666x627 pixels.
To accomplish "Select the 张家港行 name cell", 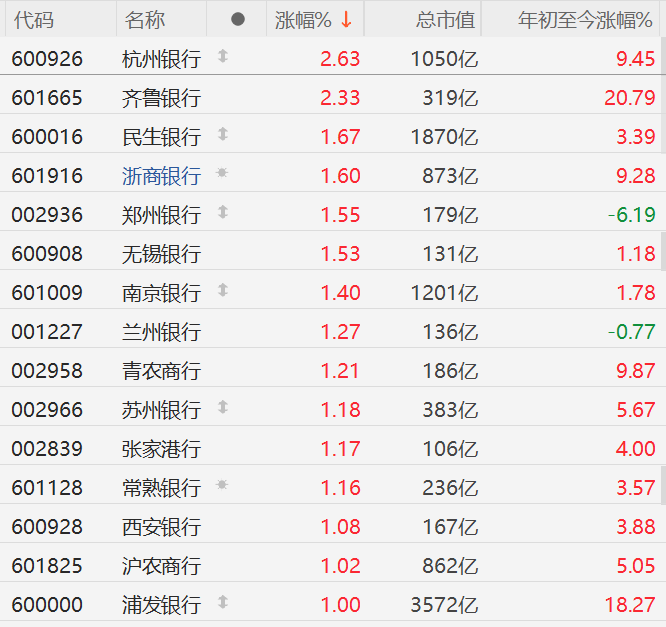I will tap(161, 449).
